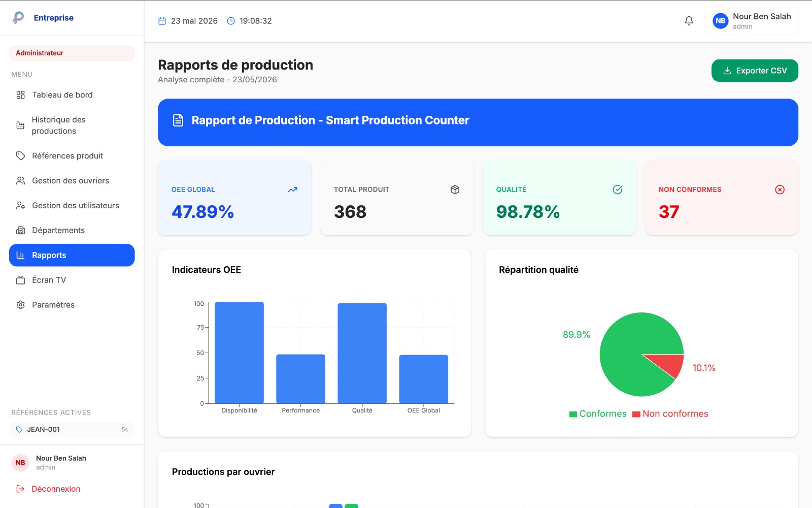Click the Qualité bar in OEE chart
The image size is (812, 508).
[362, 354]
